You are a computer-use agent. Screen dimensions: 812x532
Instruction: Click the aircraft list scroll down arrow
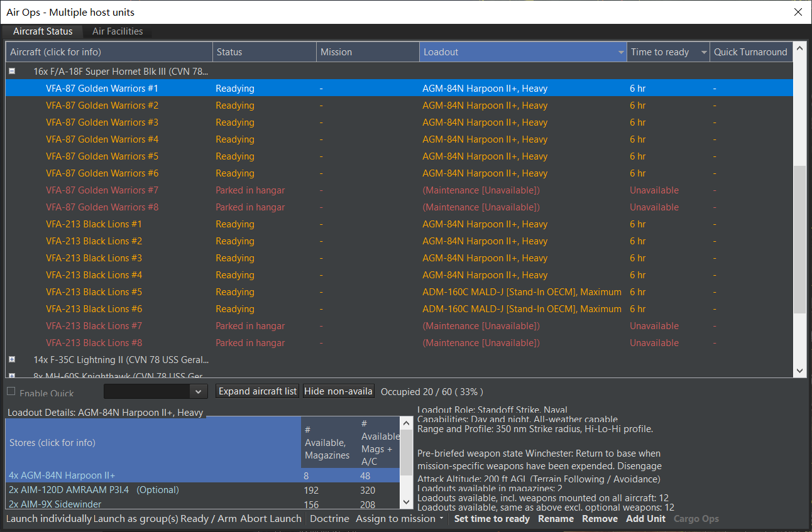click(x=799, y=371)
